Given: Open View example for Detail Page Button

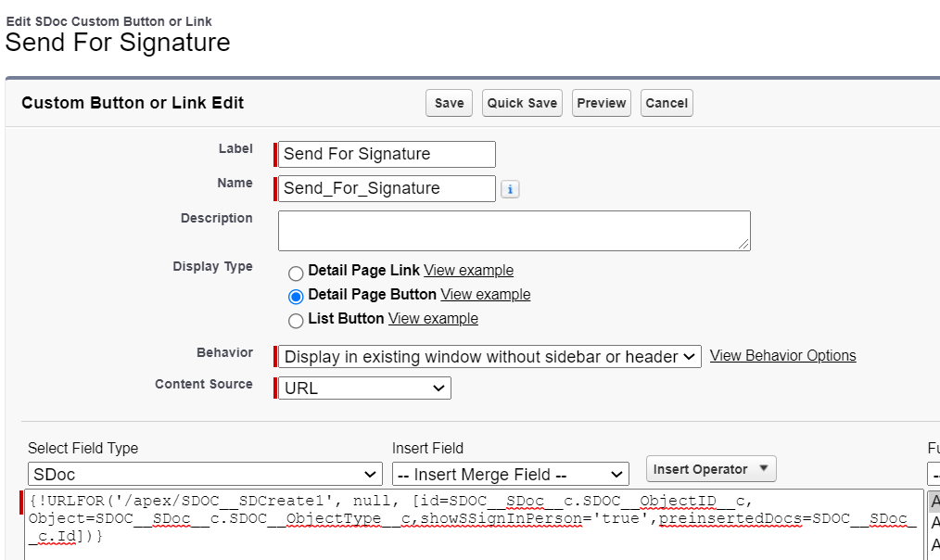Looking at the screenshot, I should pos(485,295).
